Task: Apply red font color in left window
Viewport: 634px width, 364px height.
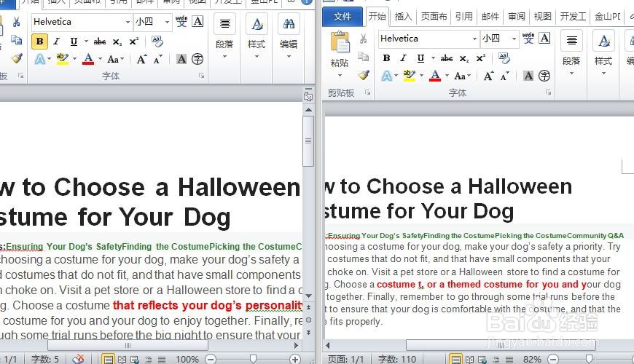Action: point(88,60)
